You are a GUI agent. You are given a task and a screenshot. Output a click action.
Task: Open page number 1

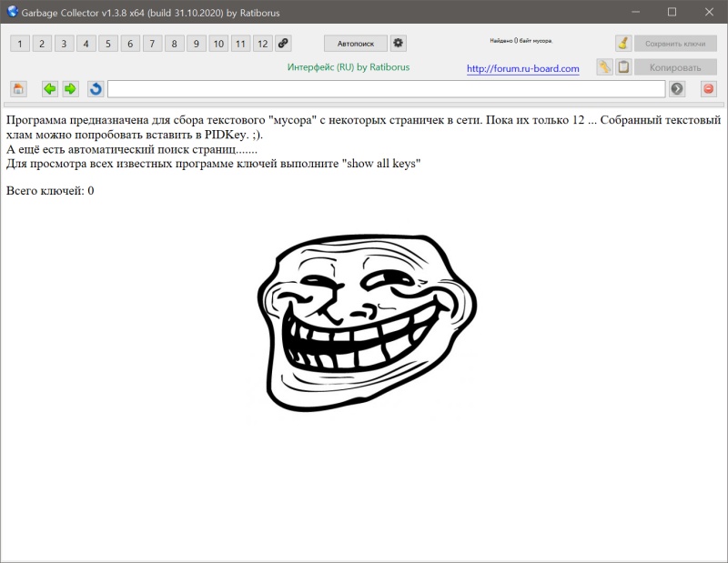point(20,44)
